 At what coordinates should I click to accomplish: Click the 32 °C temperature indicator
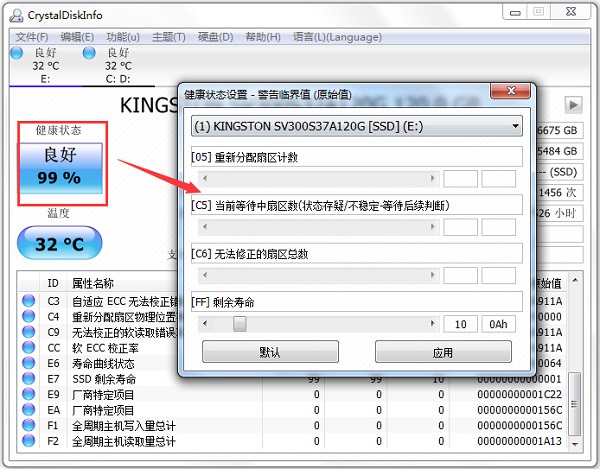pos(60,243)
